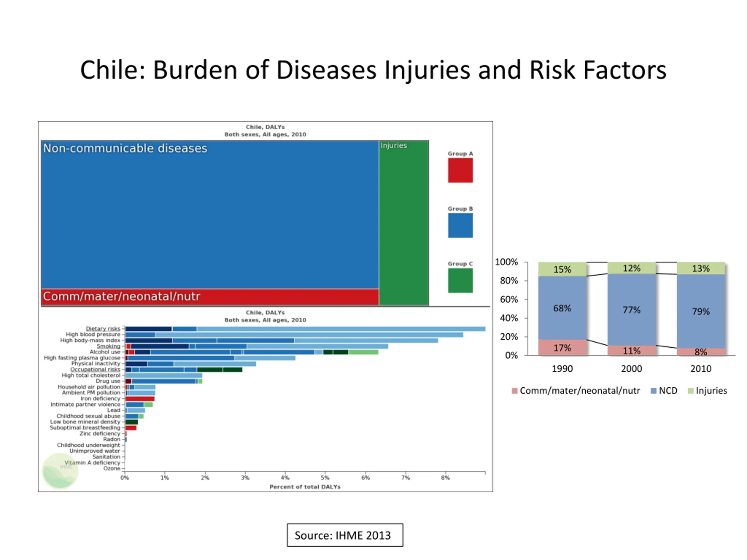Click the 'Source: IHME 2013' text box
This screenshot has width=747, height=560.
345,535
